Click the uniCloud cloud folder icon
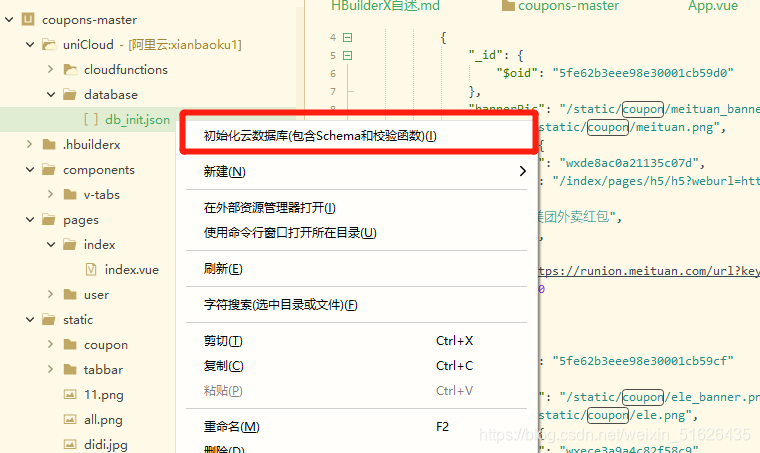This screenshot has height=453, width=760. pos(49,45)
